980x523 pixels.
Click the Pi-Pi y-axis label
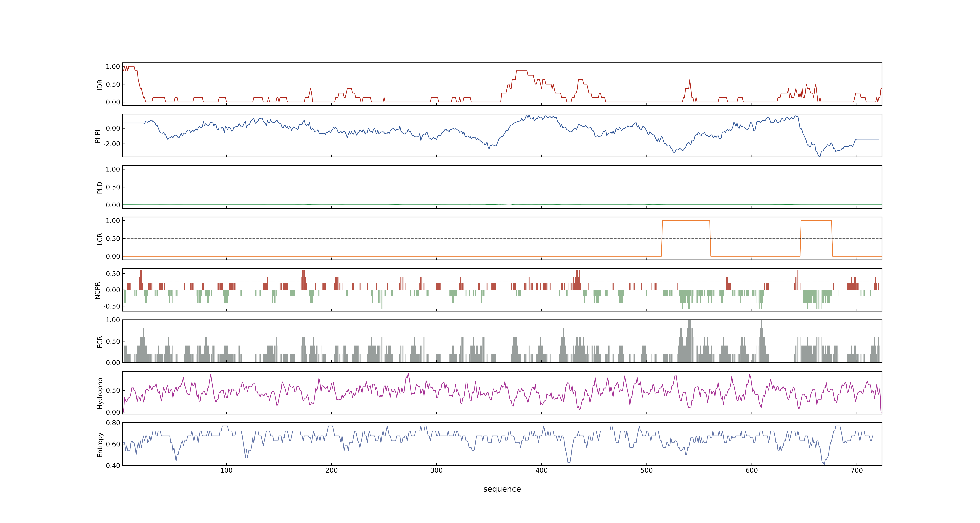(97, 136)
